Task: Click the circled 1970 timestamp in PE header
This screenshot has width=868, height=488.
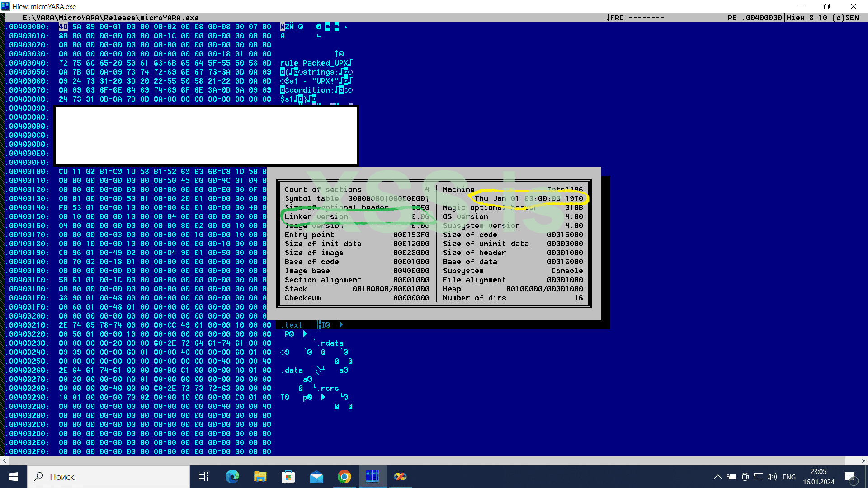Action: [529, 198]
